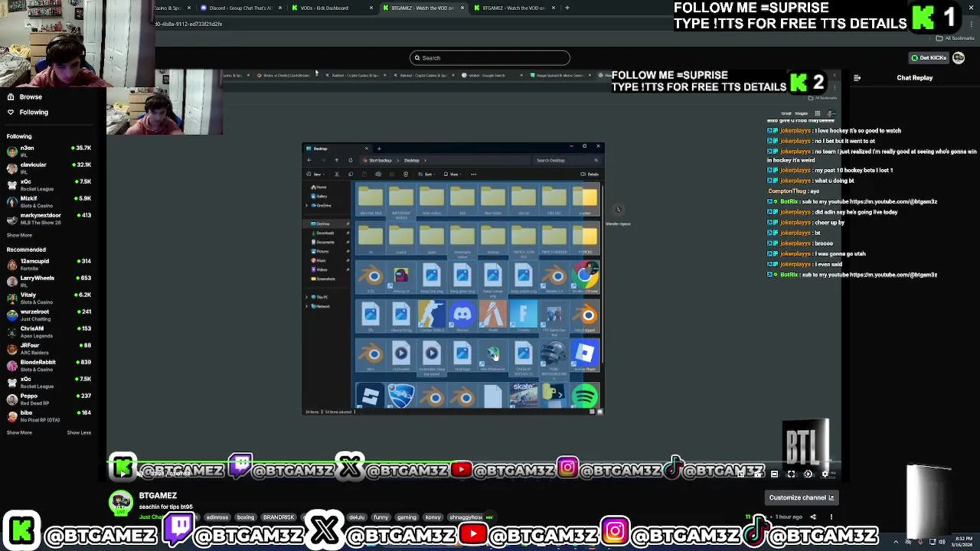Show more followed channels
This screenshot has width=980, height=551.
click(x=20, y=236)
